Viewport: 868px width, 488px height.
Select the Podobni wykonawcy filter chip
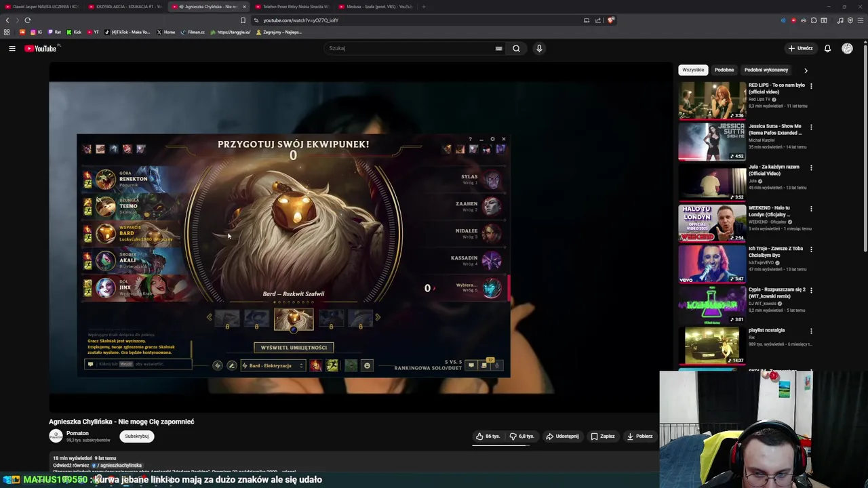point(766,70)
